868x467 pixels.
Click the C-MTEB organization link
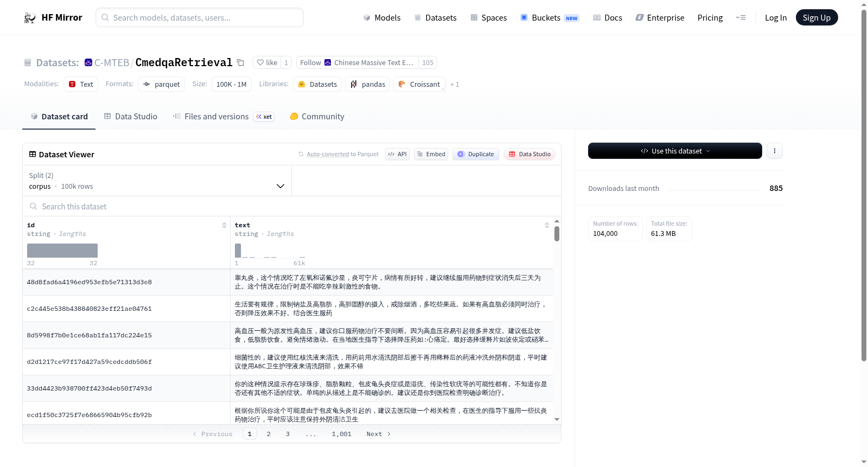[112, 62]
